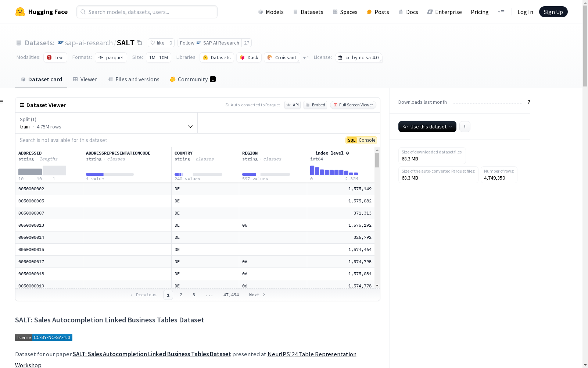
Task: Open Docs in the top navigation
Action: pyautogui.click(x=408, y=12)
